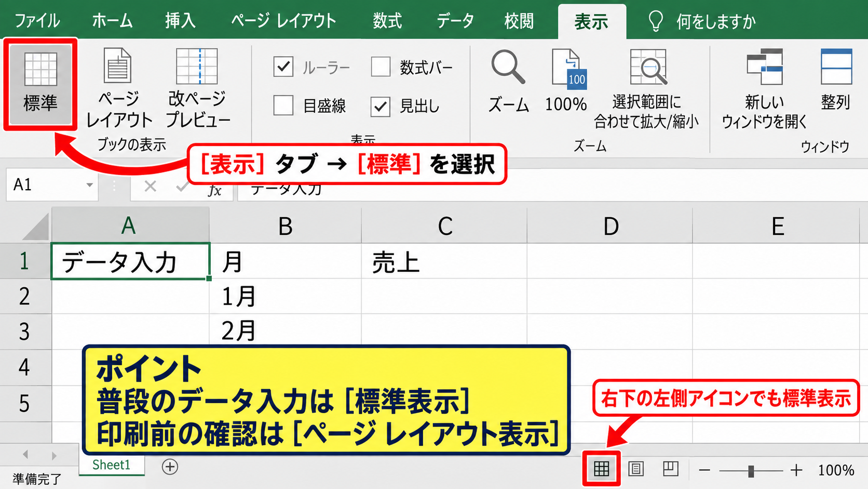Switch to the 挿入 tab
This screenshot has width=868, height=489.
(180, 21)
